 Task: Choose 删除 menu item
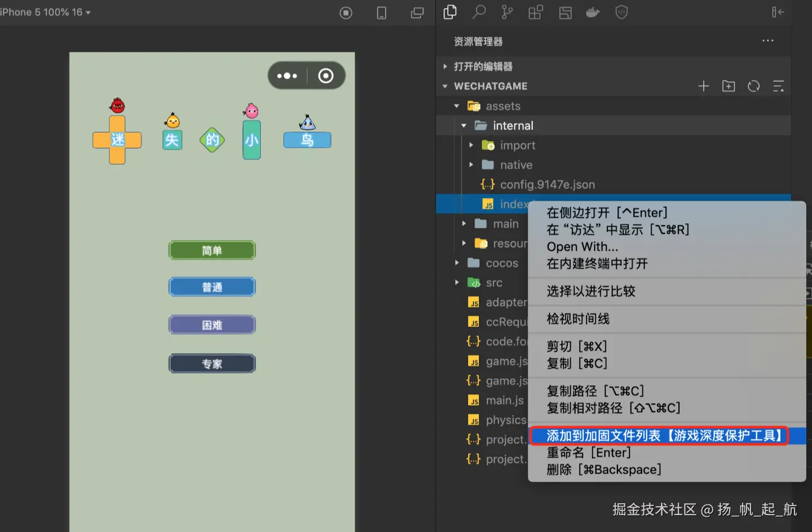point(667,469)
